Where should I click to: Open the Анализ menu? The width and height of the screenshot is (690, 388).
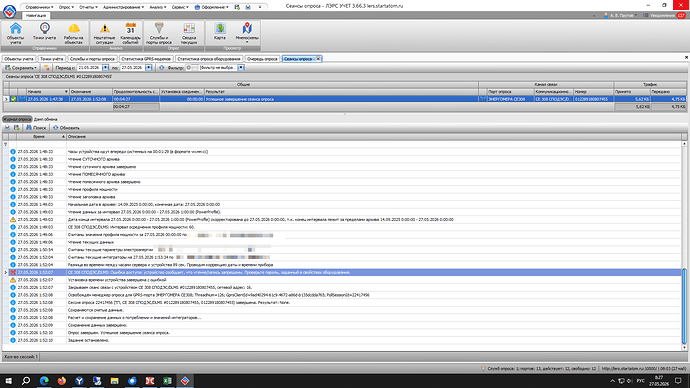tap(158, 7)
